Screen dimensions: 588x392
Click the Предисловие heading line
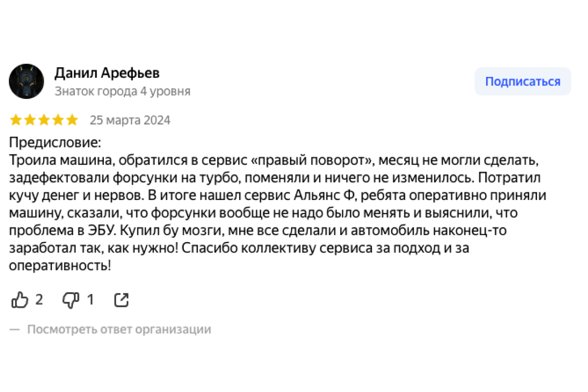[55, 143]
